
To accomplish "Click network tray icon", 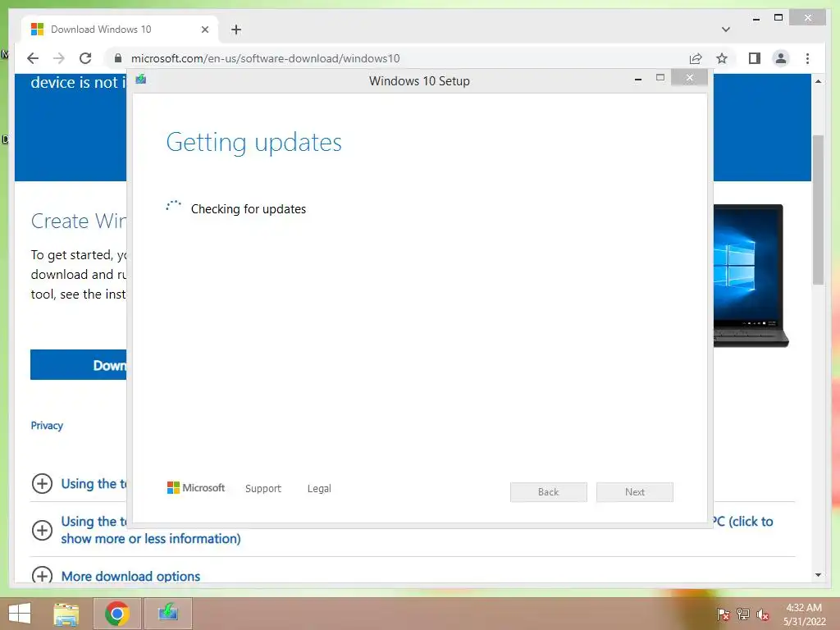I will pos(743,614).
